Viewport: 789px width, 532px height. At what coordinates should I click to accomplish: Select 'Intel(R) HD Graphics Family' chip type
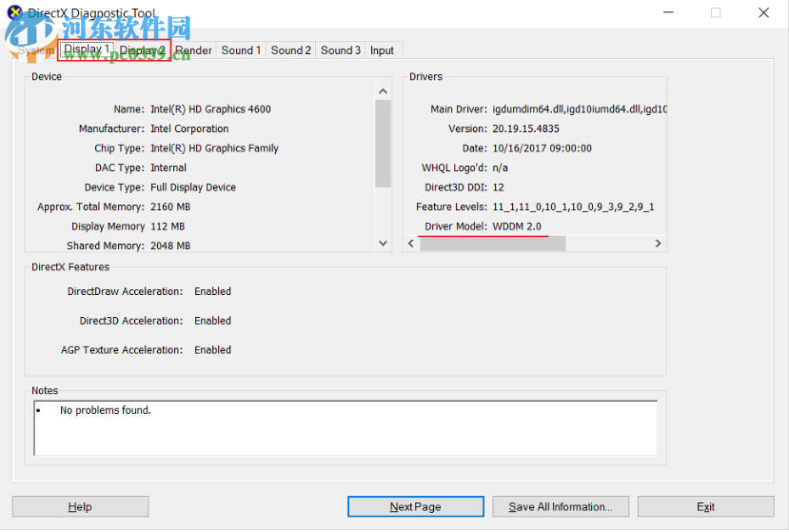(x=214, y=148)
